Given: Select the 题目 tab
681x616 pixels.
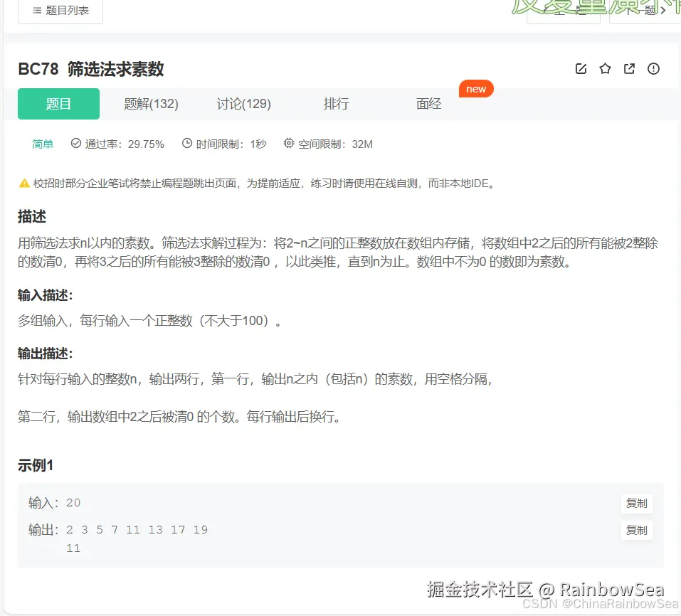Looking at the screenshot, I should click(58, 103).
